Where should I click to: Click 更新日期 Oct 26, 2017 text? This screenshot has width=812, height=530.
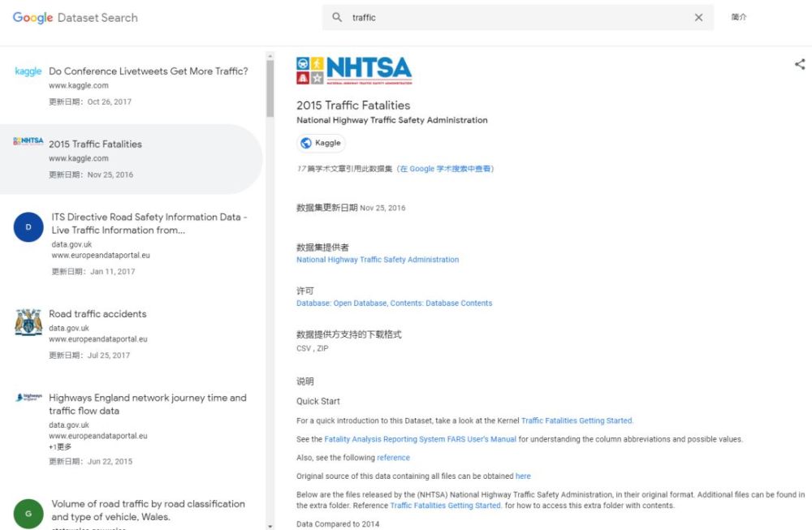coord(90,102)
